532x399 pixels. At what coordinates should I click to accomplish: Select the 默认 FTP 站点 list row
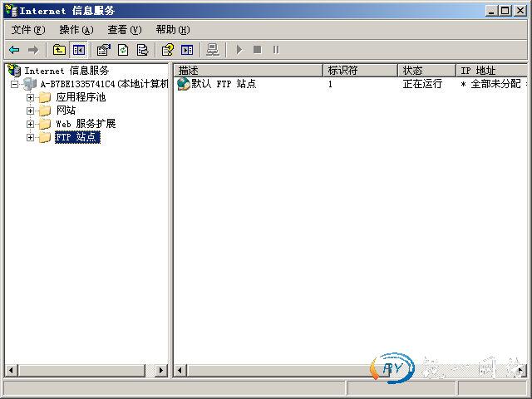pyautogui.click(x=351, y=84)
